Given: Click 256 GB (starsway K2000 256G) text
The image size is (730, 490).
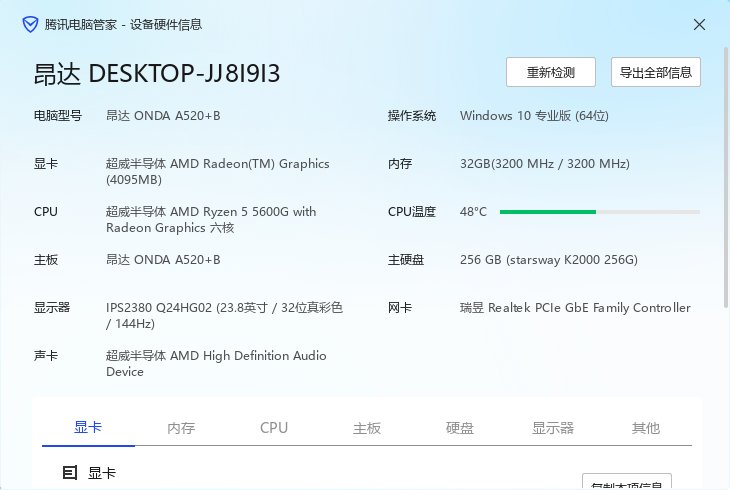Looking at the screenshot, I should (x=549, y=259).
